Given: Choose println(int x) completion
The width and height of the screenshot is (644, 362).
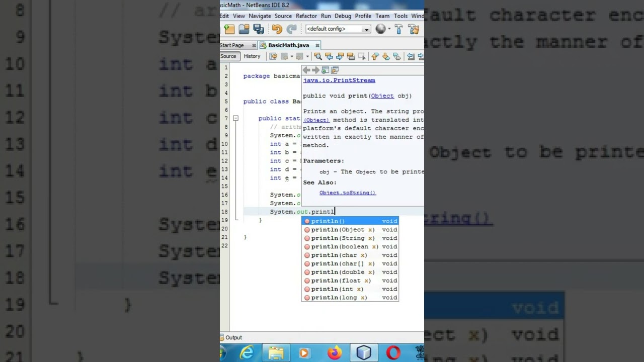Looking at the screenshot, I should tap(350, 289).
